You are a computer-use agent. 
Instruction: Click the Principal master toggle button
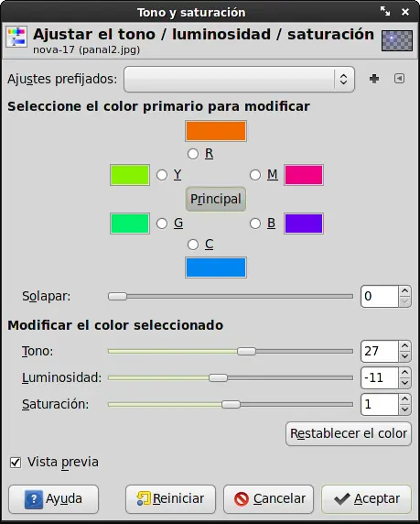[x=216, y=199]
